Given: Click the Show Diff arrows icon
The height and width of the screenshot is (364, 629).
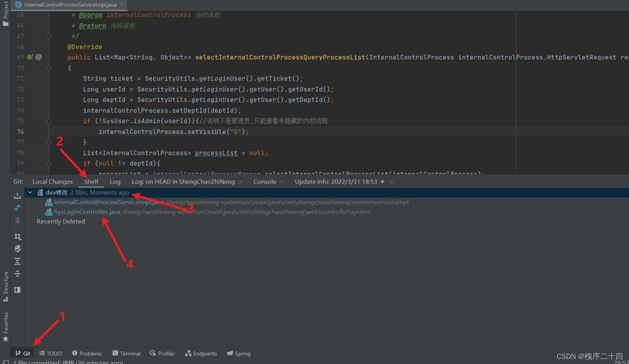Looking at the screenshot, I should pos(17,208).
